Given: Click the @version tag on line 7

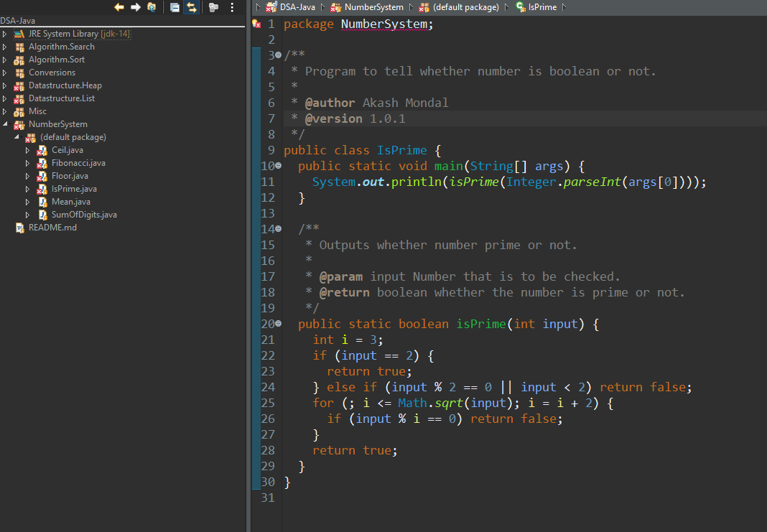Looking at the screenshot, I should [x=334, y=118].
